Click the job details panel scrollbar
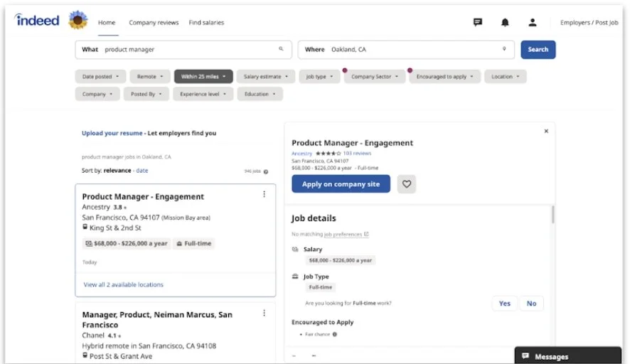 (x=553, y=215)
